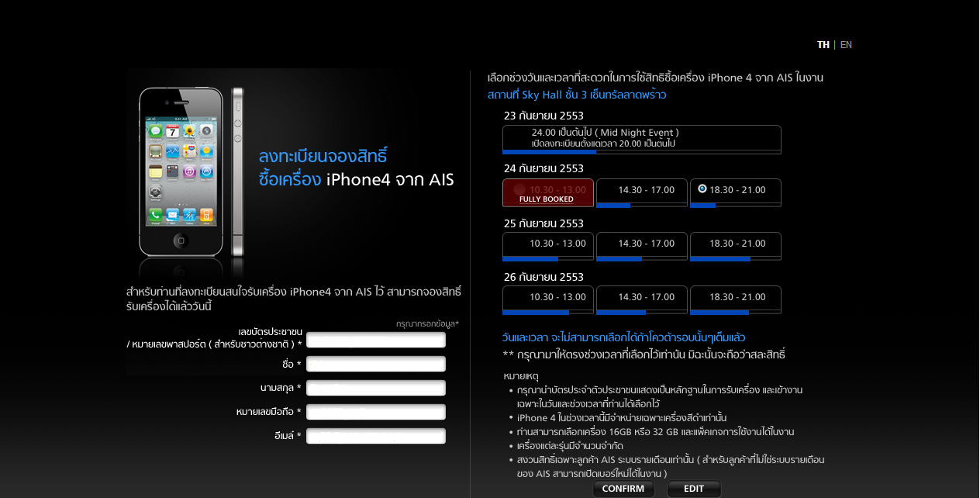Switch the page language to TH
The width and height of the screenshot is (980, 498).
pos(823,45)
